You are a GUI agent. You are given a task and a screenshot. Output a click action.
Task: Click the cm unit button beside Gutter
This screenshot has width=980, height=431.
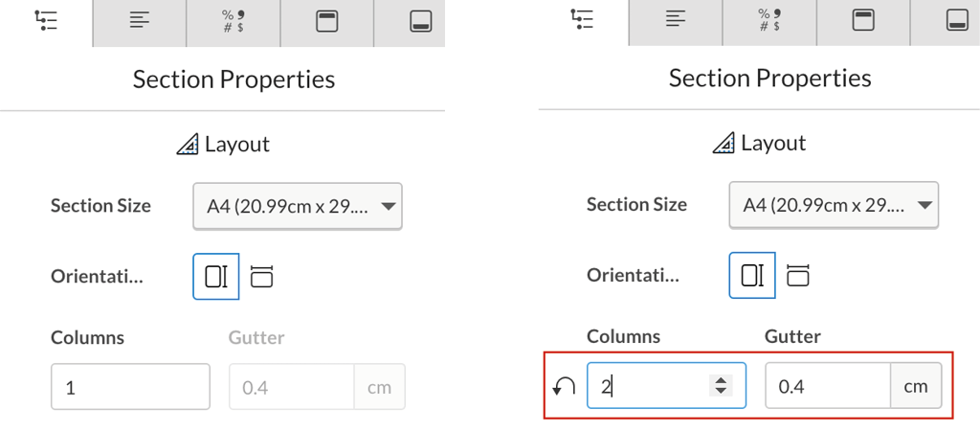coord(916,386)
